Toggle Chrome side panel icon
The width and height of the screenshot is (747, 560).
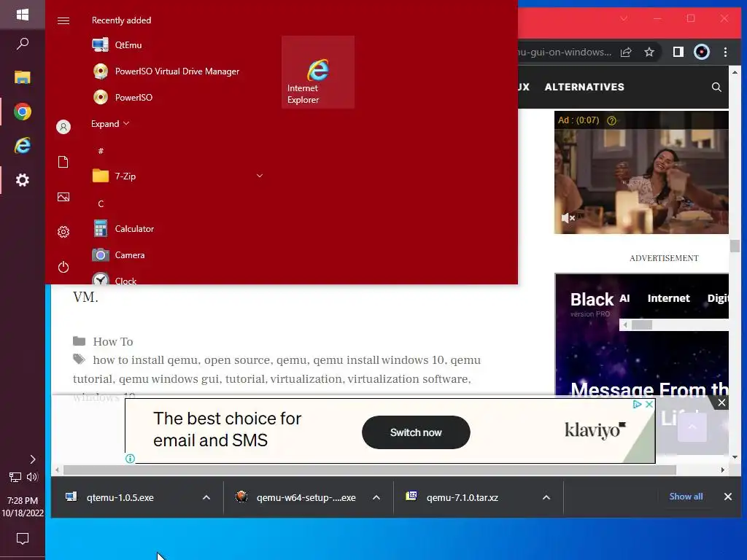click(x=678, y=52)
